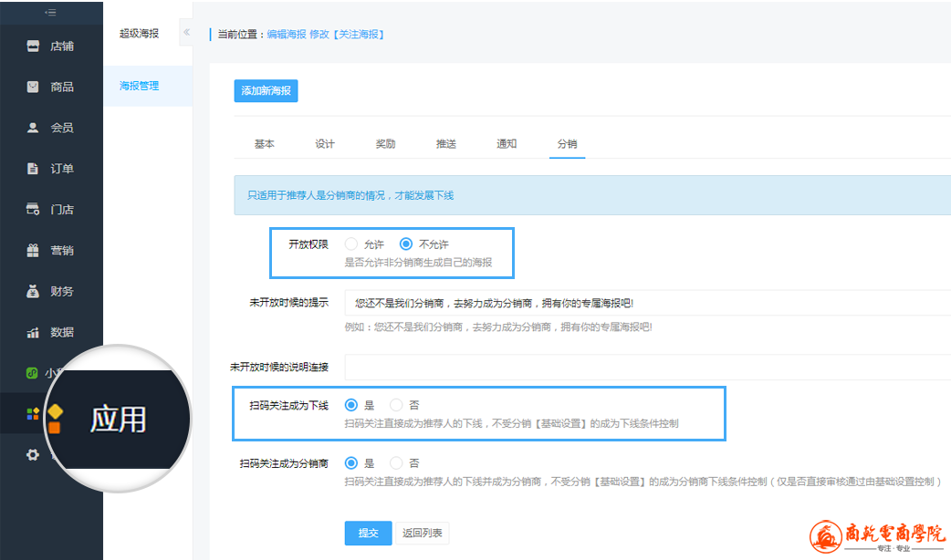The height and width of the screenshot is (560, 951).
Task: Switch to the 基本 tab
Action: tap(264, 144)
